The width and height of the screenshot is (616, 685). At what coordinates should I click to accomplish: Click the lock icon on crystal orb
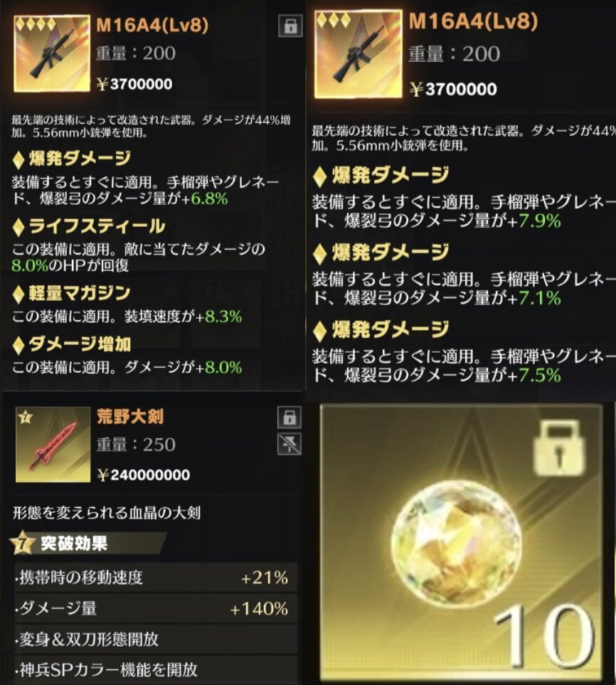pyautogui.click(x=559, y=448)
